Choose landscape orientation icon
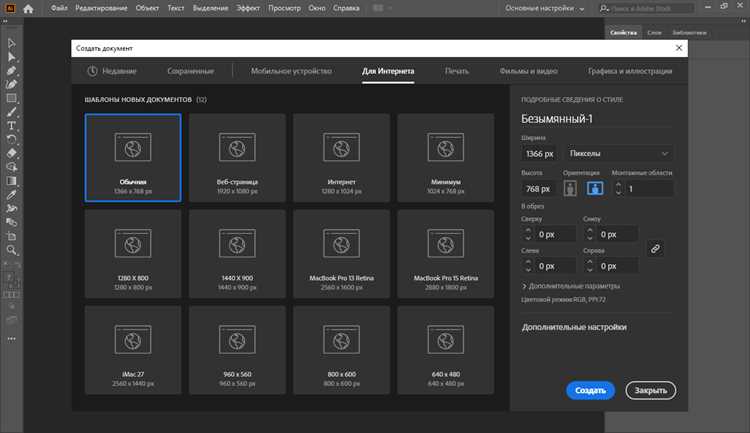The image size is (750, 433). point(595,188)
